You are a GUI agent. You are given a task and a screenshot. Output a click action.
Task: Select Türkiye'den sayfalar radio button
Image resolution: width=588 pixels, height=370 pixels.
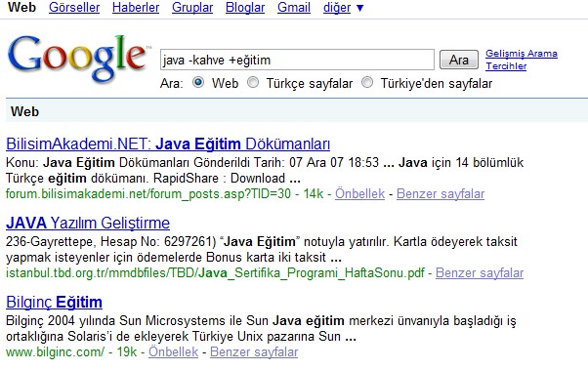367,82
